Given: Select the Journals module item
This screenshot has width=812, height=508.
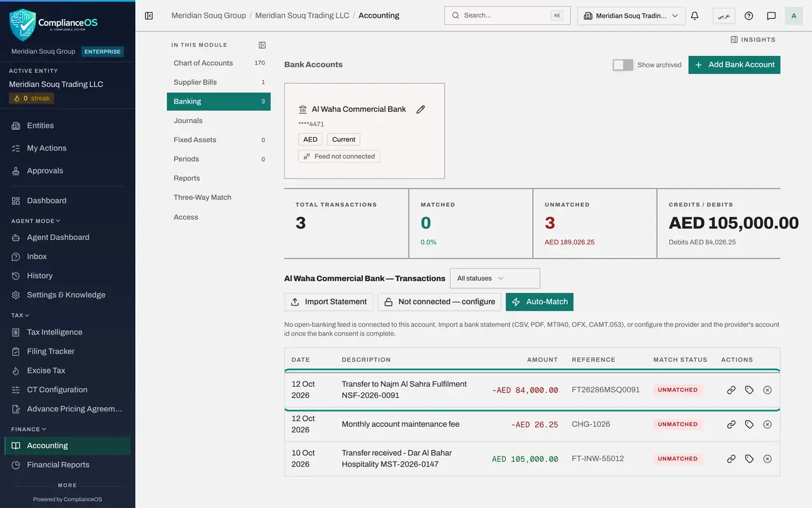Looking at the screenshot, I should pyautogui.click(x=219, y=121).
